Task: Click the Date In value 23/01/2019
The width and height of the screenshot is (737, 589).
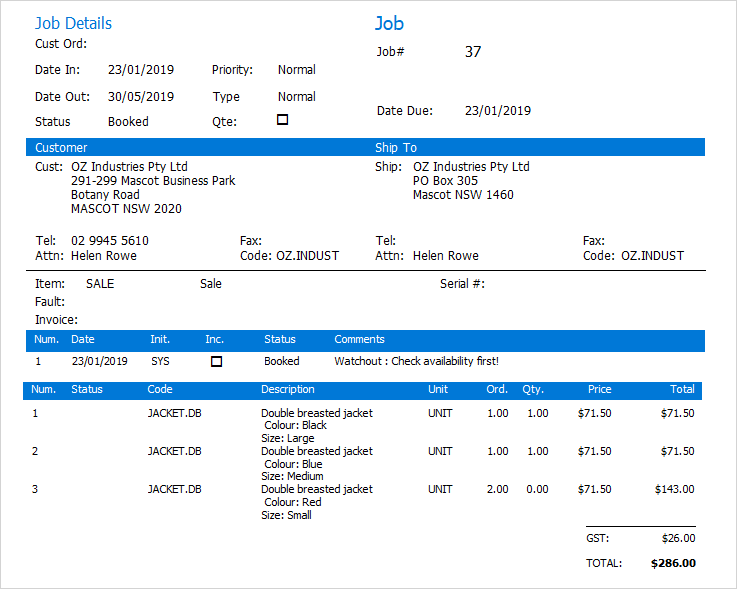Action: pos(141,70)
